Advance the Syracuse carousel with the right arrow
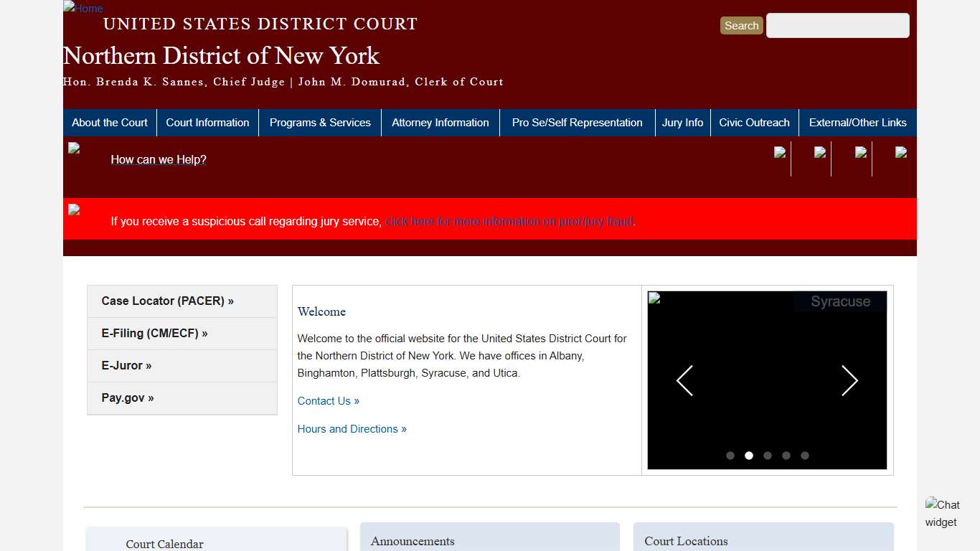Screen dimensions: 980x551 click(849, 381)
